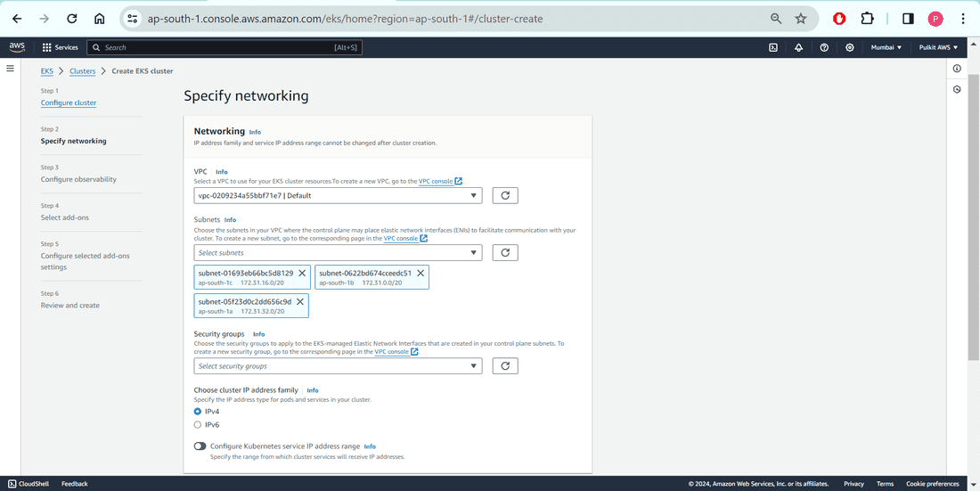Open the Chrome three-dot menu
Image resolution: width=980 pixels, height=491 pixels.
coord(963,19)
